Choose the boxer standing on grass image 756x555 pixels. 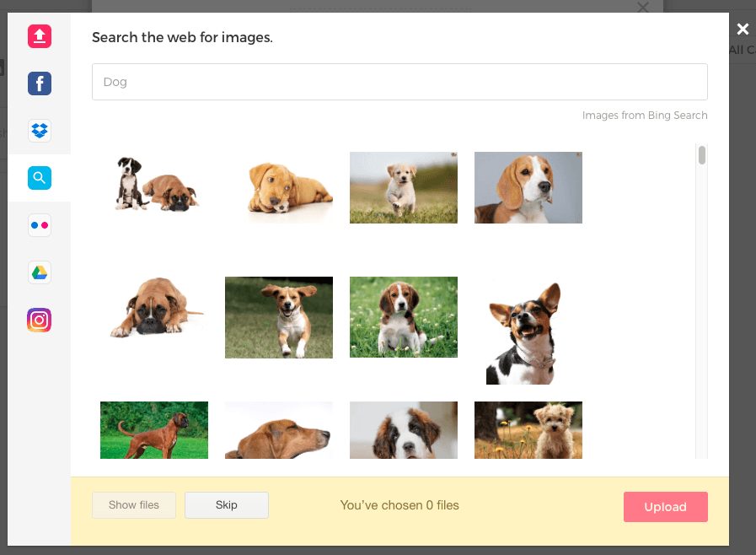point(154,430)
